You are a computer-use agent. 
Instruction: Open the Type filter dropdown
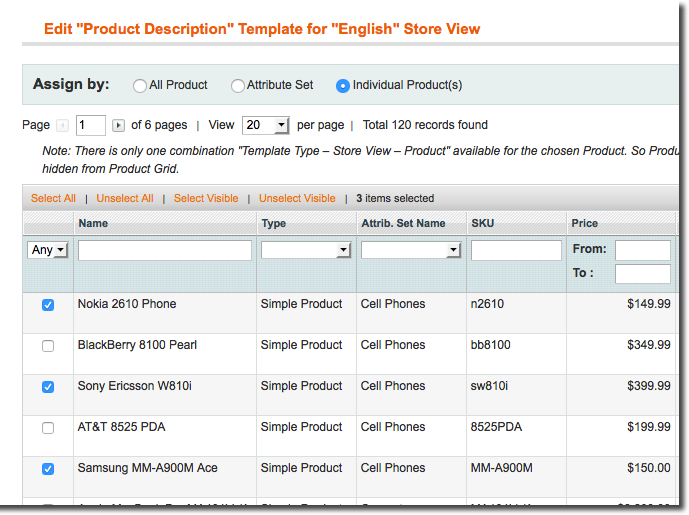306,250
